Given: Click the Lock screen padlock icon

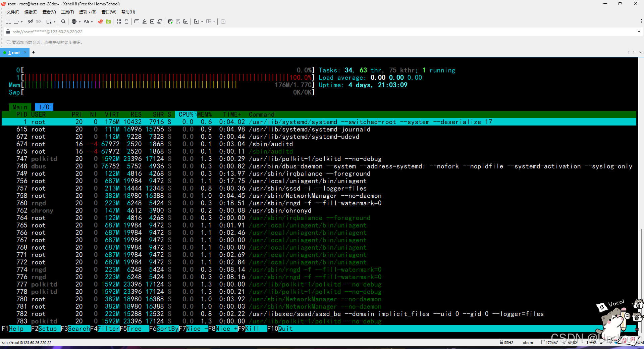Looking at the screenshot, I should coord(126,21).
